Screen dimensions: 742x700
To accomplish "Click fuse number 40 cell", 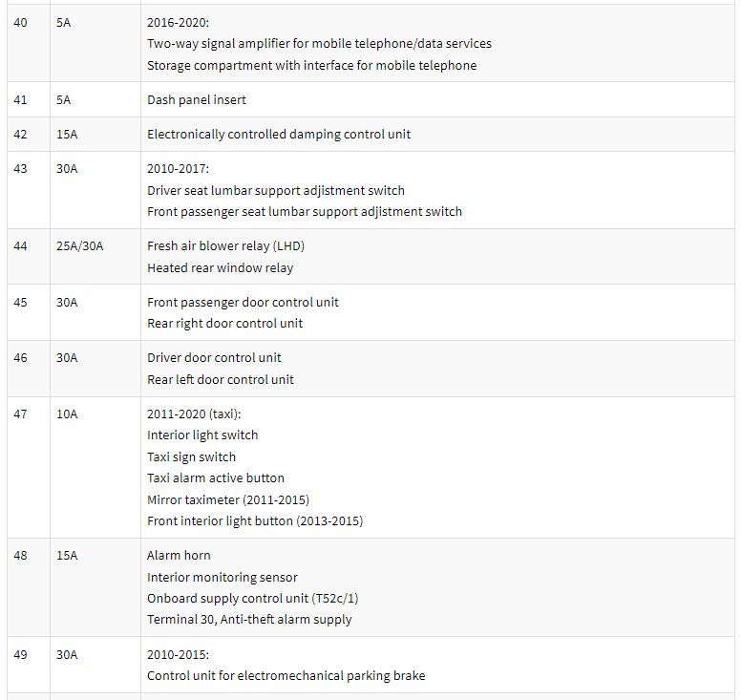I will (29, 43).
